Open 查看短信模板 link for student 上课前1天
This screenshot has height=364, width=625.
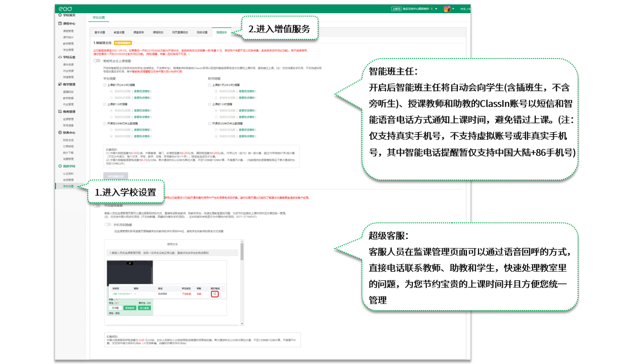[x=142, y=91]
